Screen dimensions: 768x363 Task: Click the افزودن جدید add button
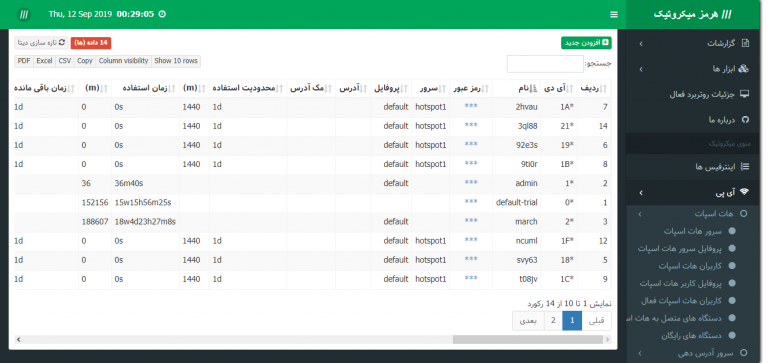pyautogui.click(x=586, y=43)
